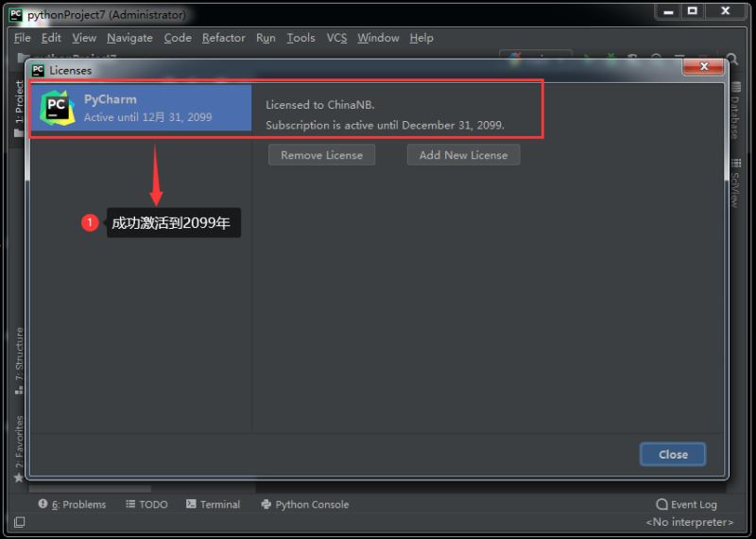The height and width of the screenshot is (539, 756).
Task: Click 'Subscription is active until December 31, 2099.' text
Action: click(385, 126)
